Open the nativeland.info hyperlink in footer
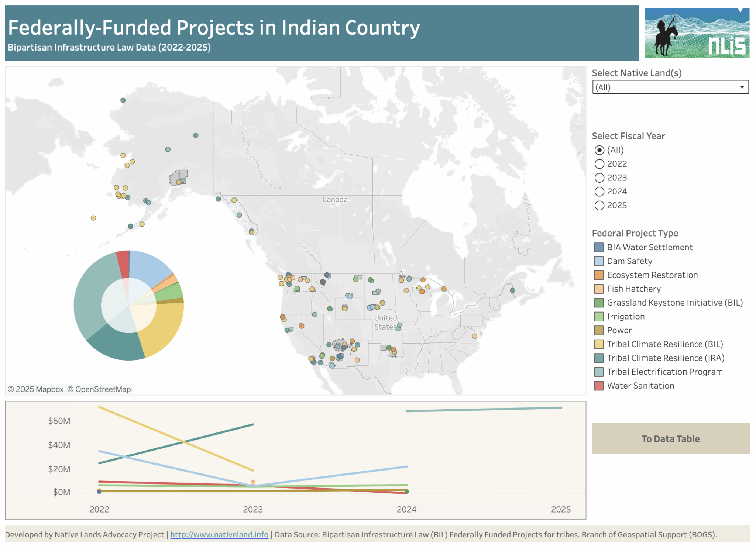The height and width of the screenshot is (548, 756). 219,534
